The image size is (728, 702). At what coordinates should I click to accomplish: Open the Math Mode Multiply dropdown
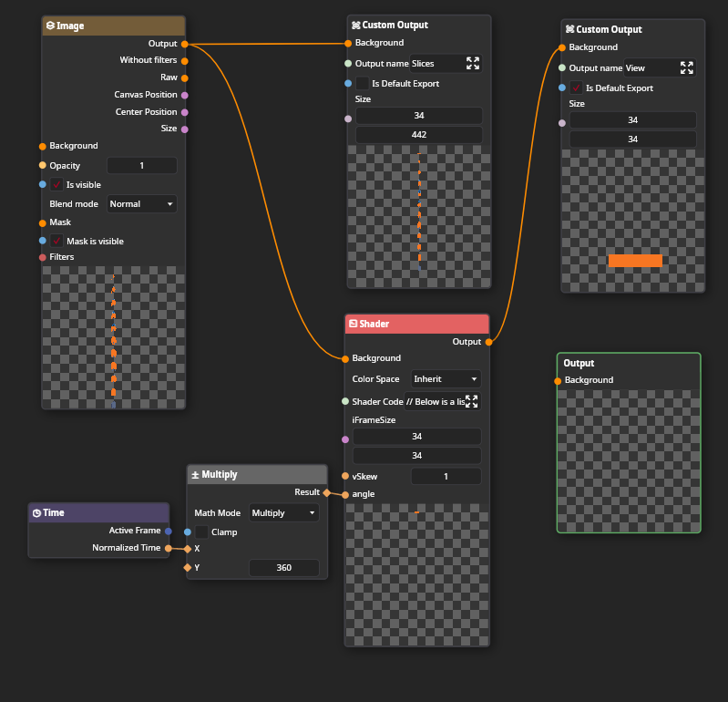pos(284,513)
